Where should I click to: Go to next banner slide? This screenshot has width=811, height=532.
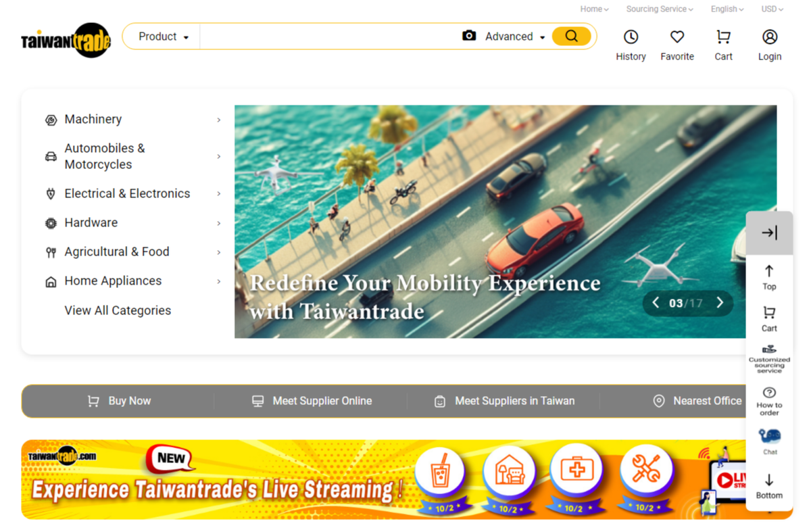click(720, 303)
